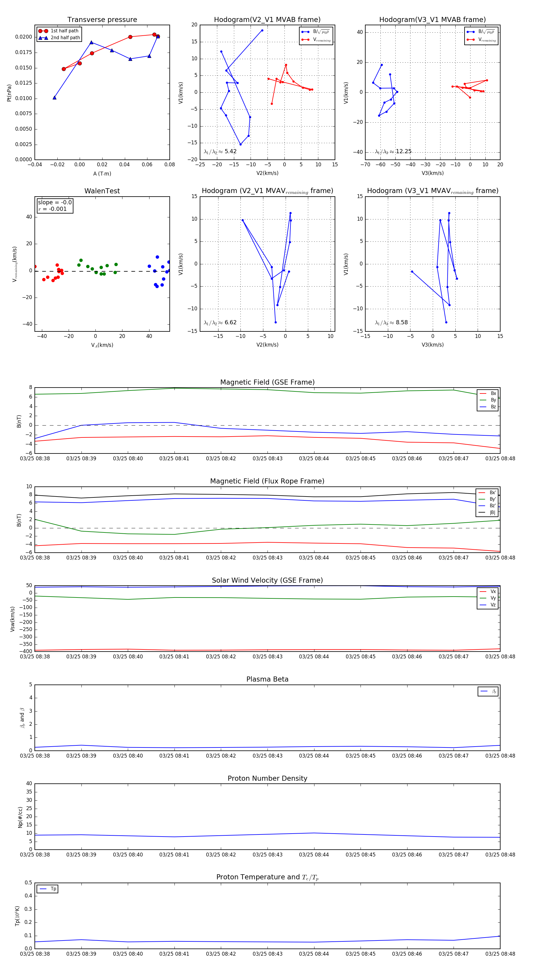Click the 'Tp(10⁶K)' y-axis label
The image size is (535, 980).
click(x=17, y=916)
